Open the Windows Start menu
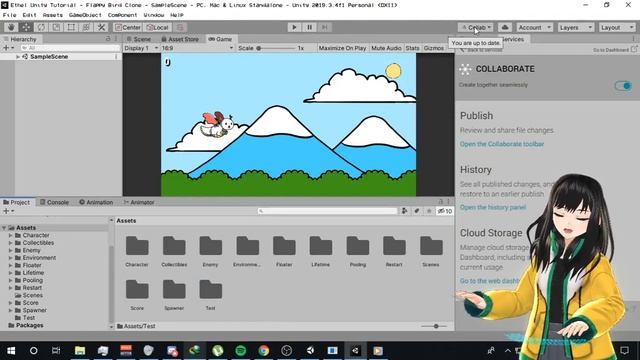This screenshot has height=360, width=640. point(11,351)
